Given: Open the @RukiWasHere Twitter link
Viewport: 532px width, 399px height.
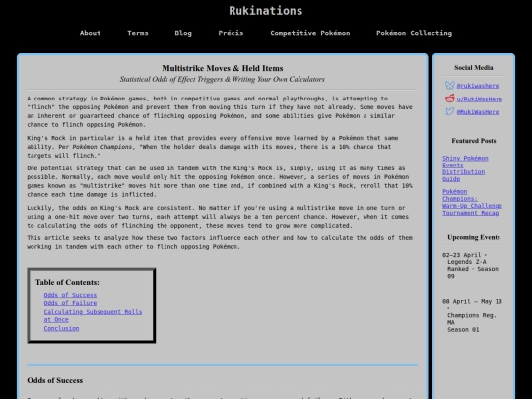Looking at the screenshot, I should 478,112.
